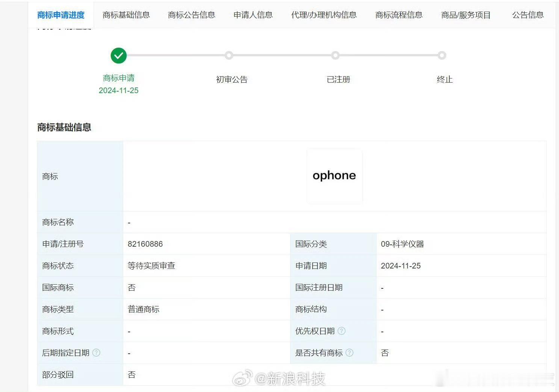Click the 商标类型 label cell
This screenshot has height=392, width=559.
pos(80,309)
